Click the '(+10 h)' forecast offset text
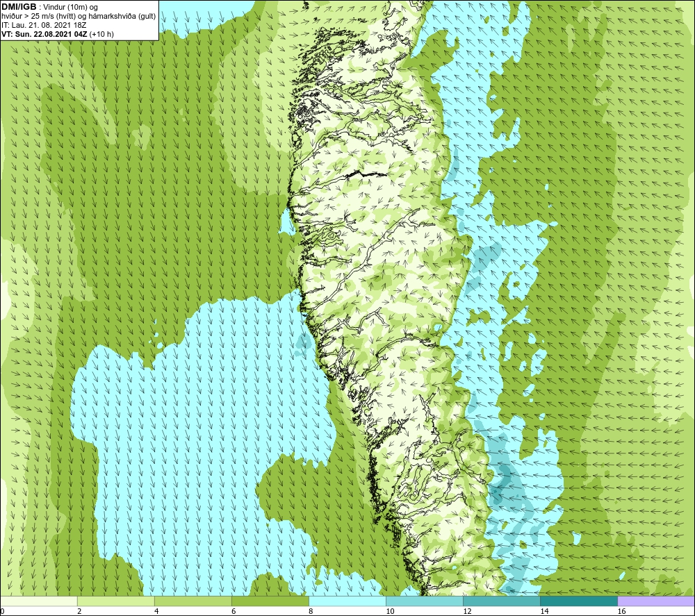Screen dimensions: 695x616 101,34
